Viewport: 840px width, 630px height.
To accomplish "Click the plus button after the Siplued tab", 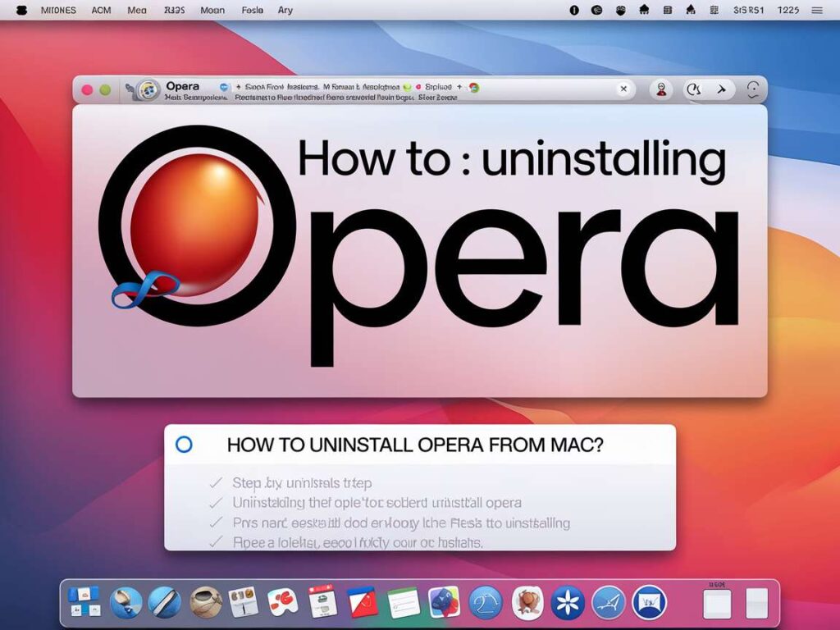I will (459, 85).
